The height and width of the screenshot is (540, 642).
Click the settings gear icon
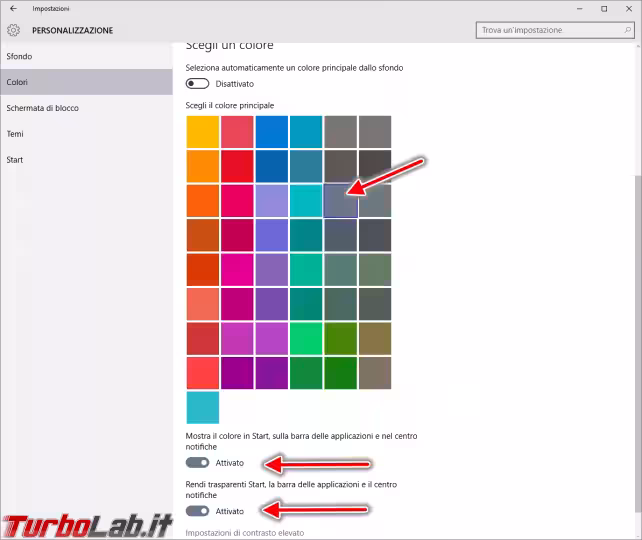pos(13,30)
